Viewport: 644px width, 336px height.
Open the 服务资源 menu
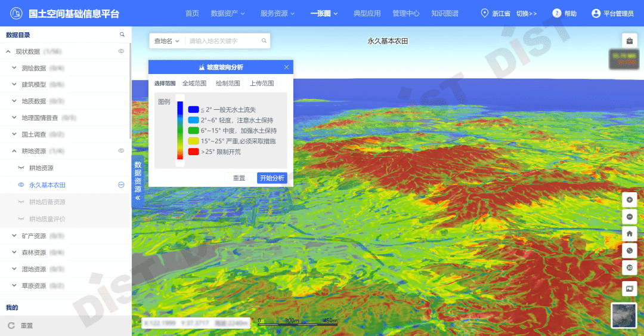[x=278, y=13]
